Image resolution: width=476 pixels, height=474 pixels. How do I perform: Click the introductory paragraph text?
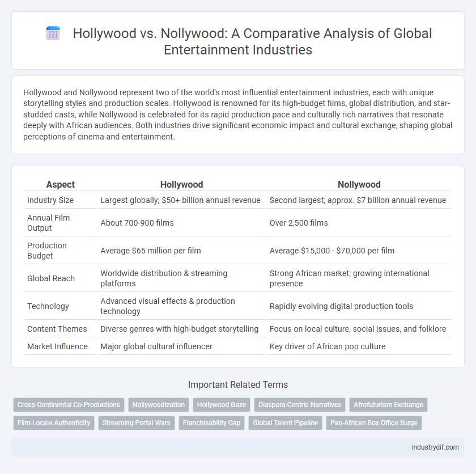pos(238,115)
